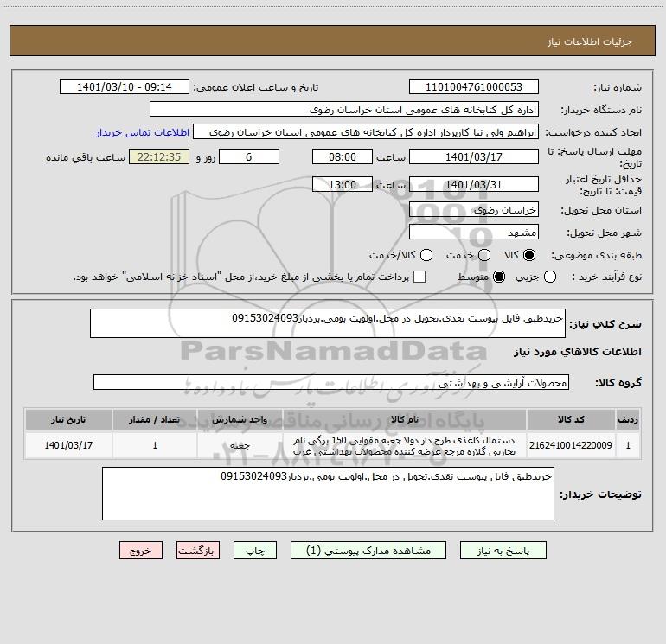Viewport: 666px width, 644px height.
Task: Click the need number field 1101004761000053
Action: [474, 87]
